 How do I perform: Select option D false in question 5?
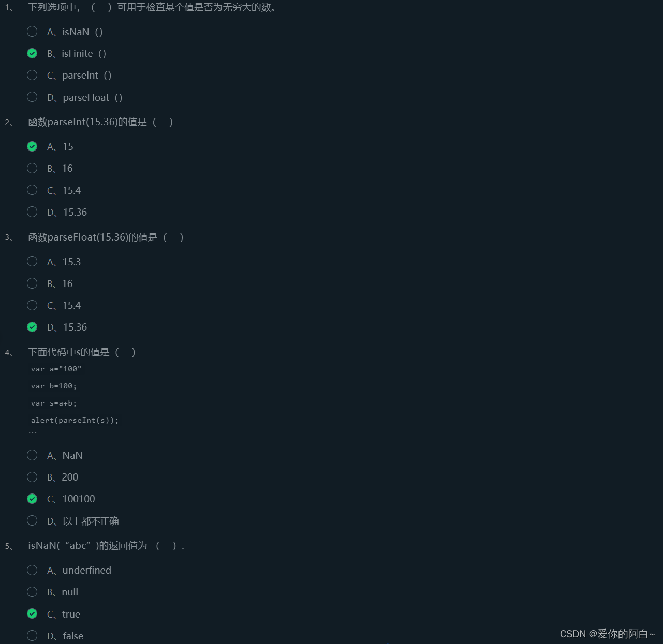(x=32, y=635)
